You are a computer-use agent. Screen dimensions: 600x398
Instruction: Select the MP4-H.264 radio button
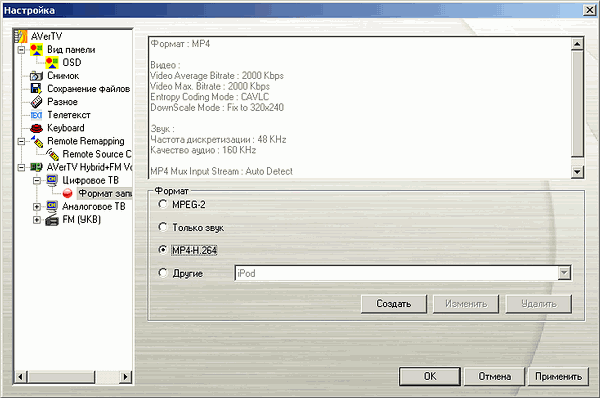[x=163, y=250]
